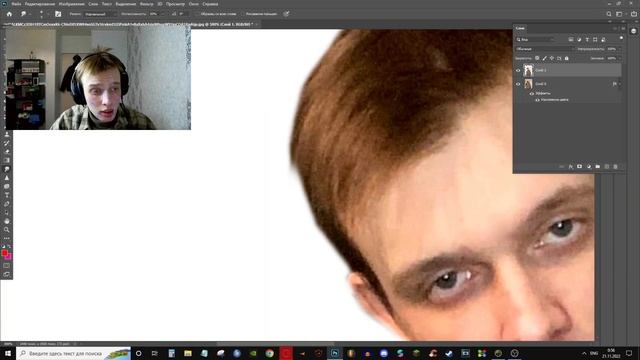
Task: Add a layer style (fx) icon
Action: 571,167
